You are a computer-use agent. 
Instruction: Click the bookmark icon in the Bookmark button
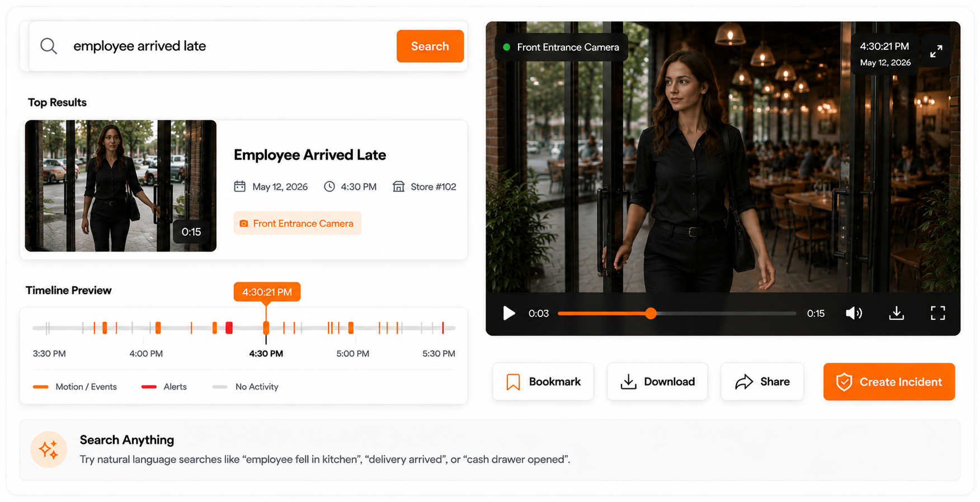(513, 382)
